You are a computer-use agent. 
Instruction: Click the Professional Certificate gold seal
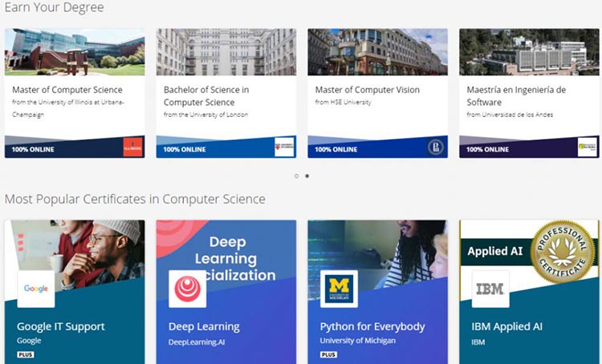coord(563,252)
